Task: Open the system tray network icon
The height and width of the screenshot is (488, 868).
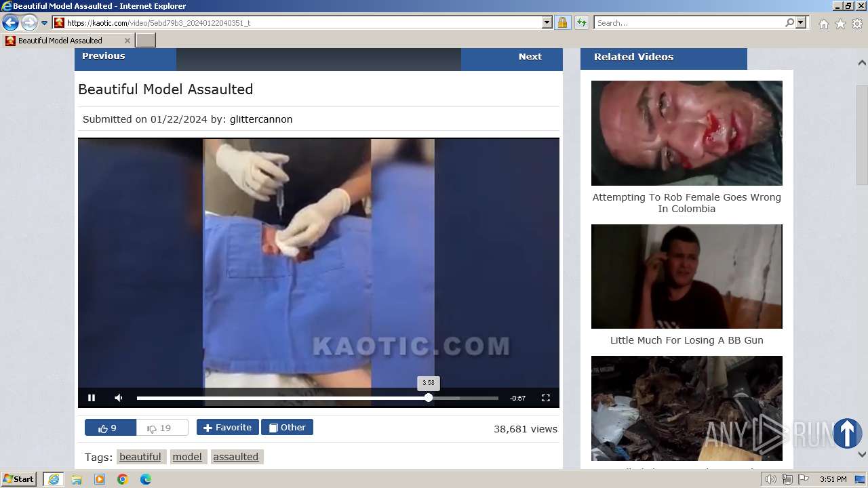Action: tap(787, 479)
